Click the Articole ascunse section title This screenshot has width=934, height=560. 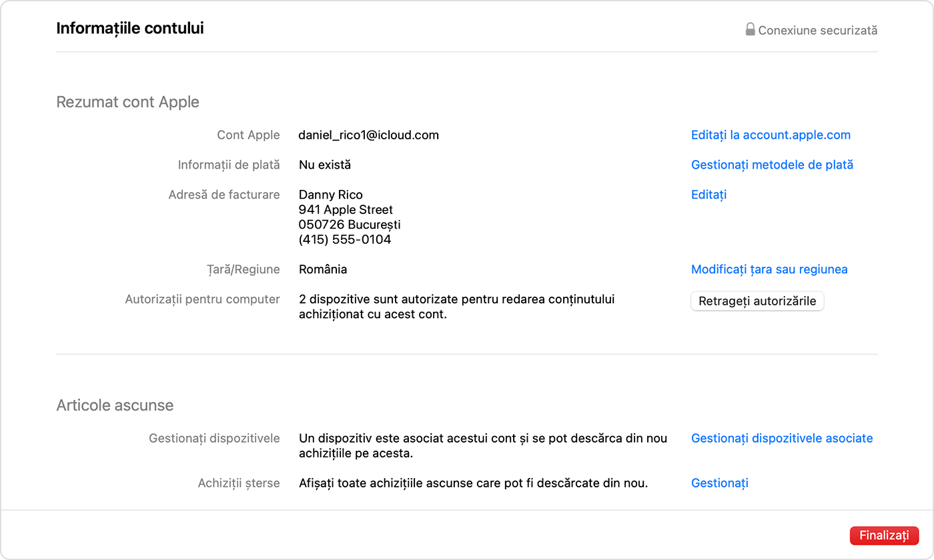(115, 405)
